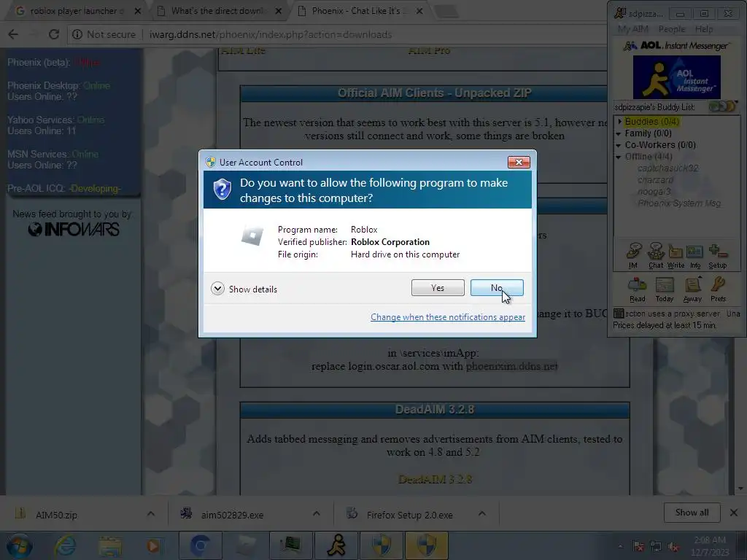
Task: Open the aim502829.exe downloaded file
Action: pos(232,515)
